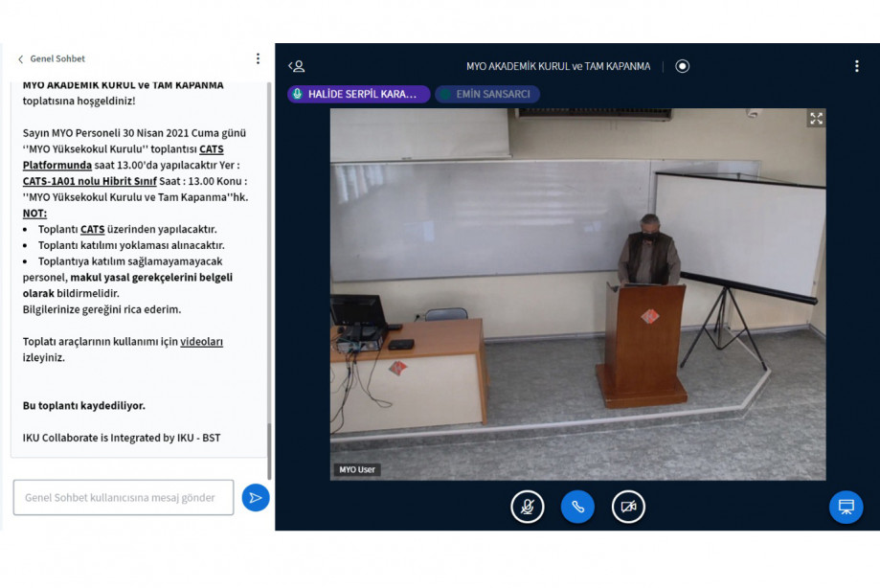Click the MYO User video feed
Image resolution: width=880 pixels, height=588 pixels.
click(x=577, y=293)
